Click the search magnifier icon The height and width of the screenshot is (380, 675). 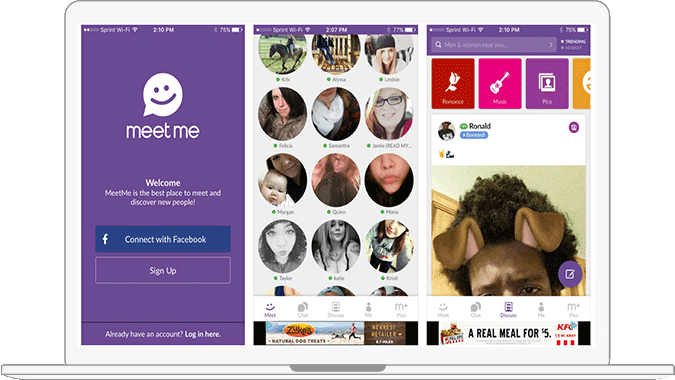[x=438, y=45]
